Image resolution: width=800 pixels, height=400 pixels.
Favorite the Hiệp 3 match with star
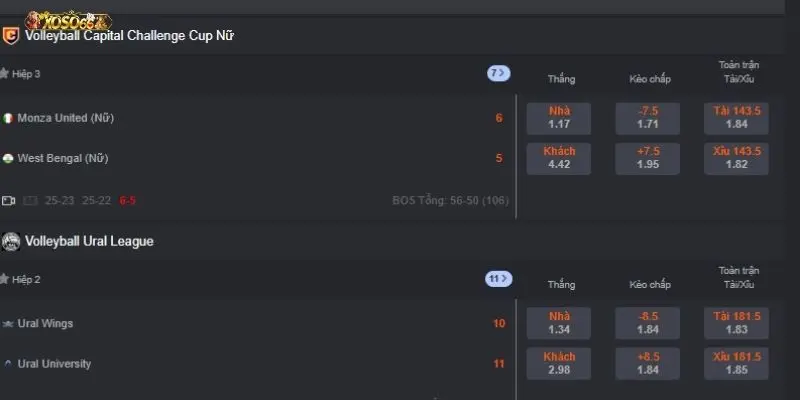[x=4, y=73]
